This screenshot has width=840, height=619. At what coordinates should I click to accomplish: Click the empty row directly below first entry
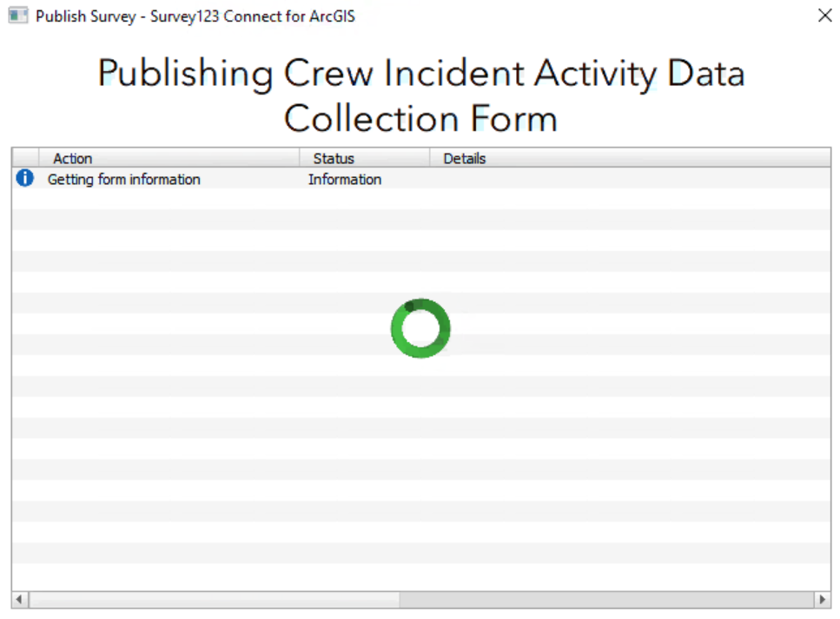coord(420,199)
